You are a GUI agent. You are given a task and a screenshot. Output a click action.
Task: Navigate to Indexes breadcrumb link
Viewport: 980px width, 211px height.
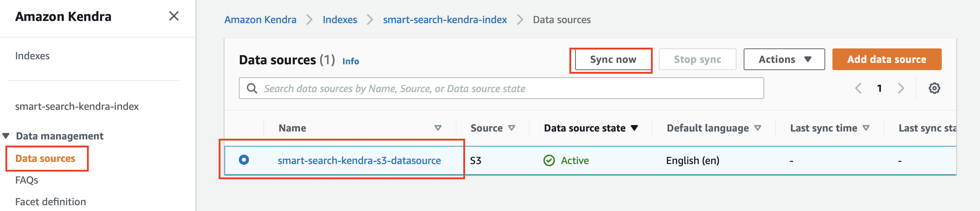pos(340,20)
